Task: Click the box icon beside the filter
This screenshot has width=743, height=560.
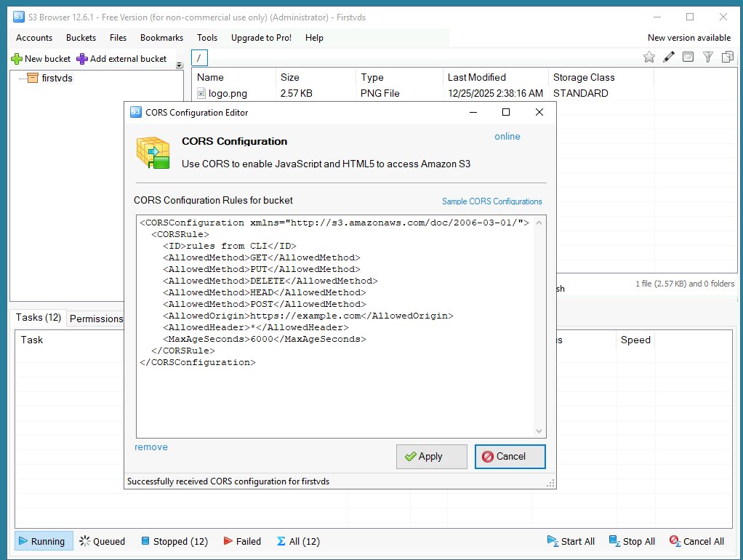Action: pyautogui.click(x=688, y=57)
